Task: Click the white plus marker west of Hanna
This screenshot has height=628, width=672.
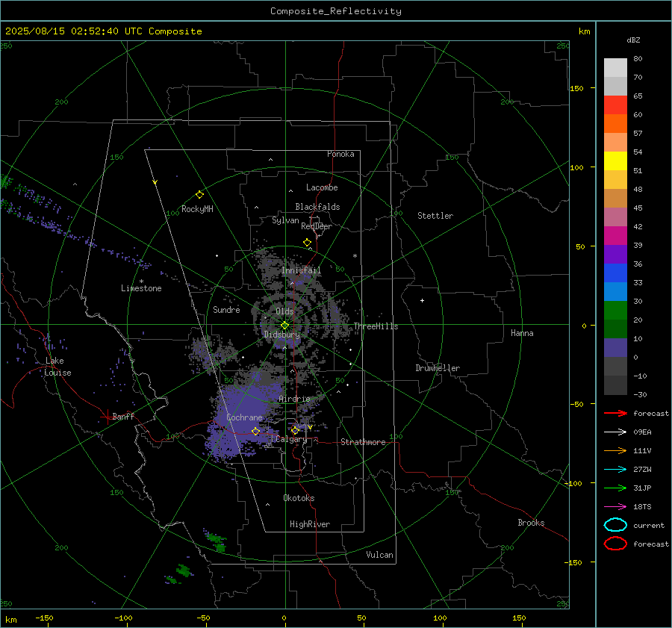Action: (x=422, y=300)
